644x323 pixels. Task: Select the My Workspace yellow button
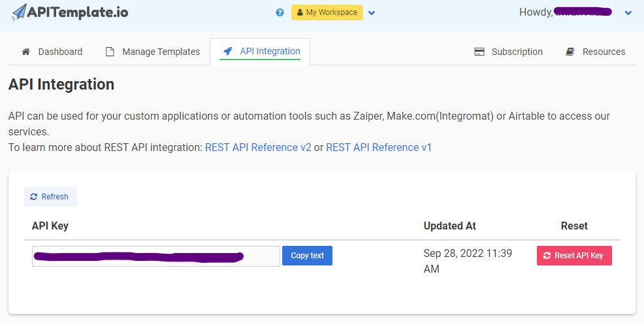(327, 12)
